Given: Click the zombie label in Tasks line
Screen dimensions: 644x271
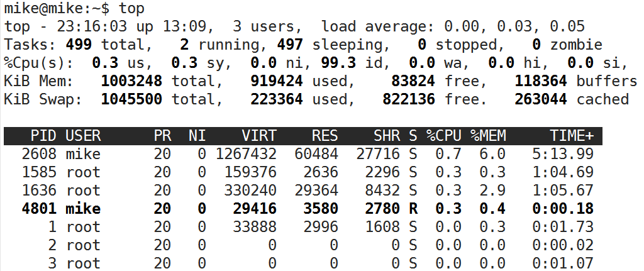Looking at the screenshot, I should (x=576, y=45).
